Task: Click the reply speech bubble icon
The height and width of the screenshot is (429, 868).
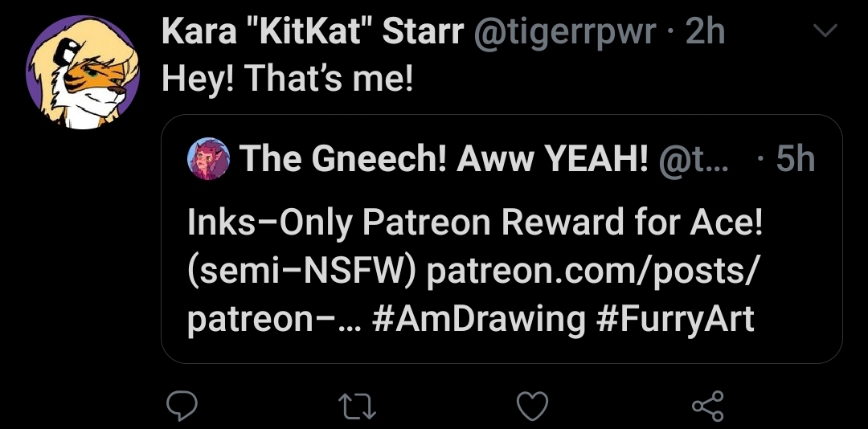Action: tap(182, 406)
